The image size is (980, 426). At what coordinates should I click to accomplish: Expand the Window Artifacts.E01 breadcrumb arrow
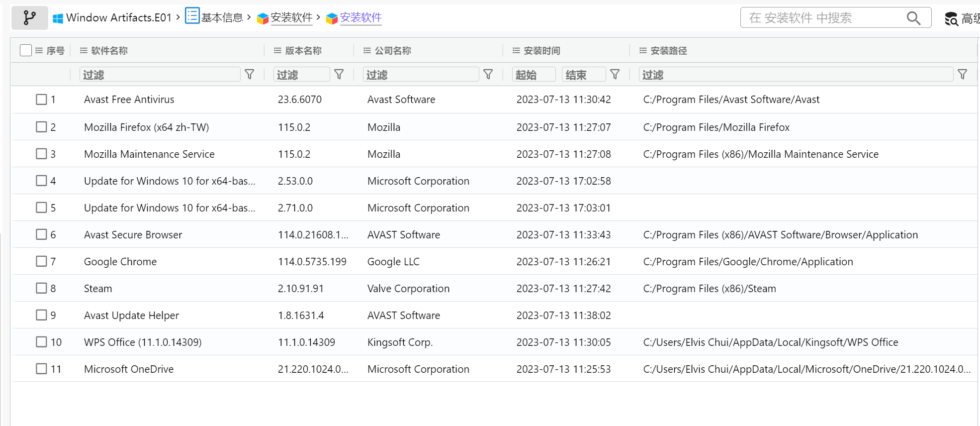[178, 17]
